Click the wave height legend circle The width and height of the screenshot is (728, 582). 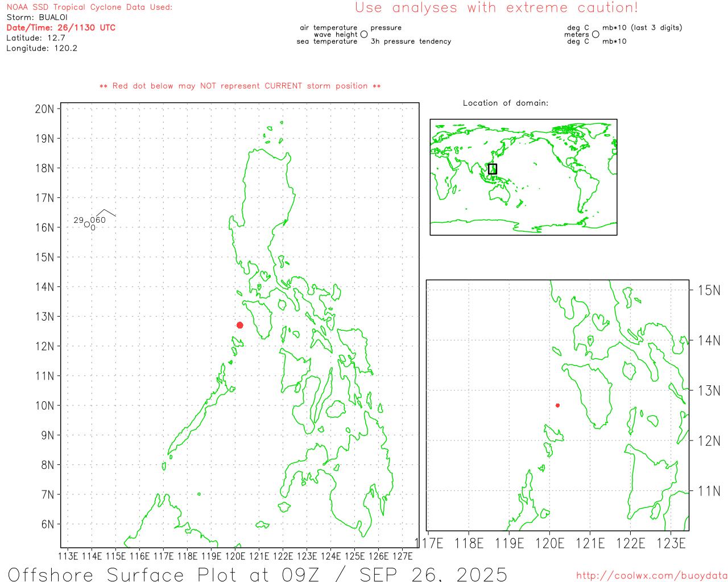(x=364, y=35)
